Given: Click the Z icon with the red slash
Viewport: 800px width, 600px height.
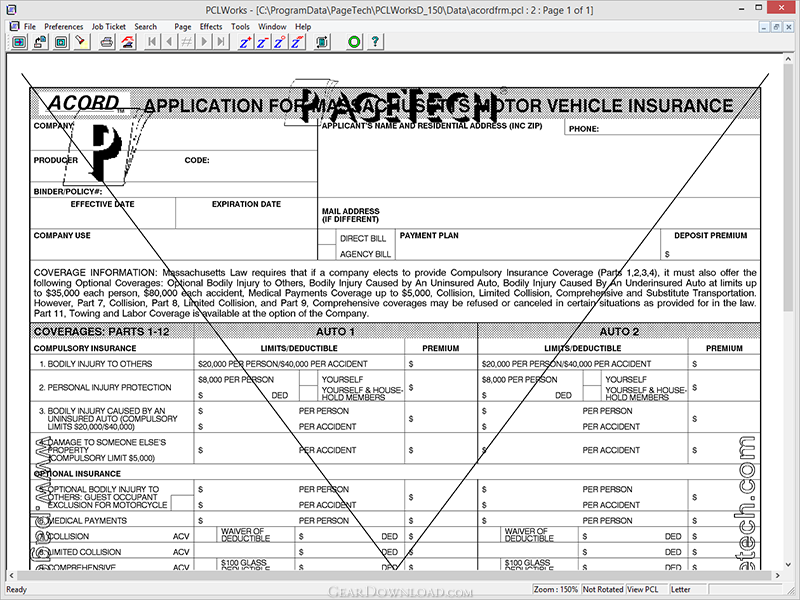Looking at the screenshot, I should tap(297, 42).
